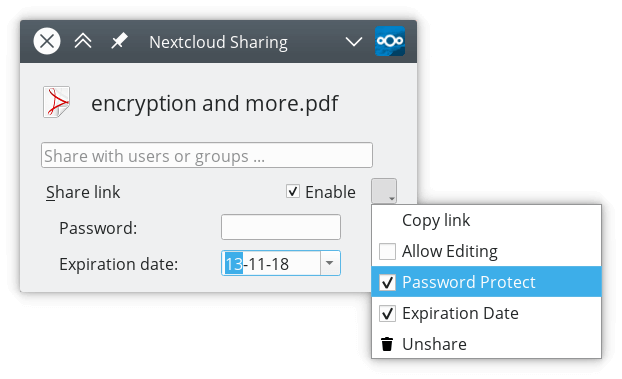Close the Nextcloud Sharing dialog
The width and height of the screenshot is (622, 379).
point(47,41)
